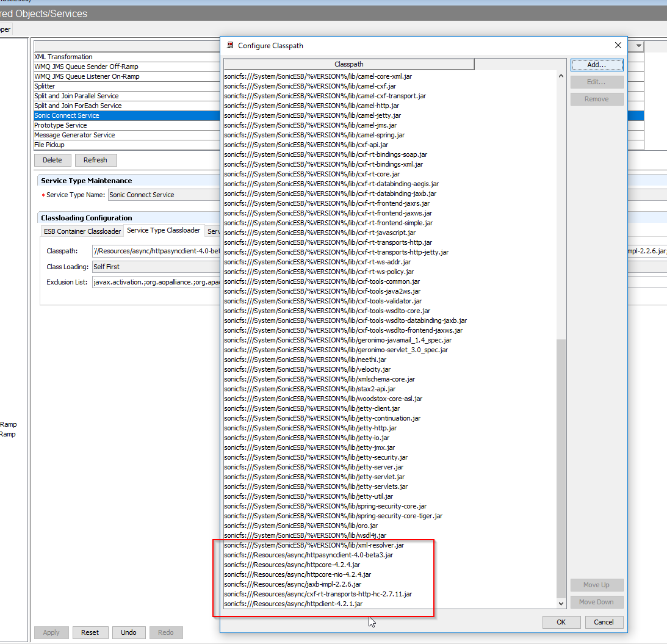Viewport: 667px width, 644px height.
Task: Select the geronimo-javamail_1.4_spec.jar entry
Action: pyautogui.click(x=337, y=341)
